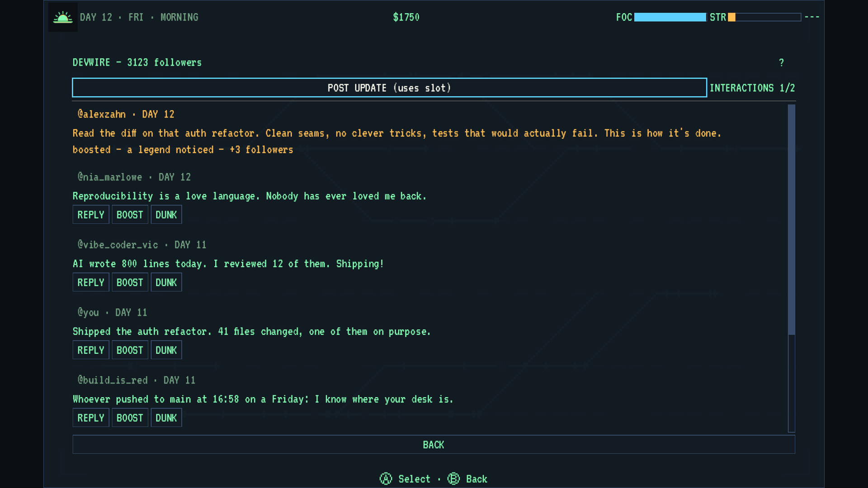This screenshot has width=868, height=488.
Task: Boost the @you auth refactor post
Action: [x=130, y=350]
